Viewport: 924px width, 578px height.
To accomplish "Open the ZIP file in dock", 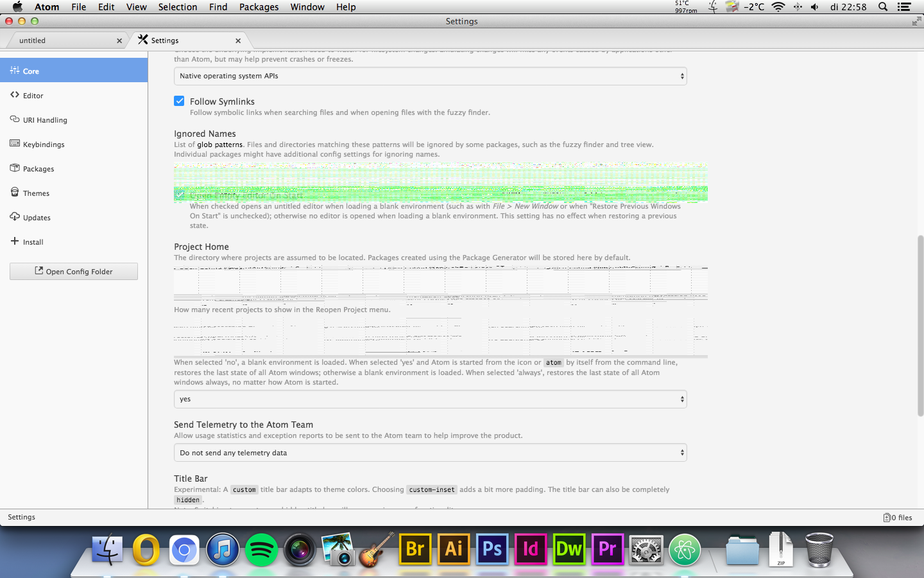I will click(x=781, y=549).
